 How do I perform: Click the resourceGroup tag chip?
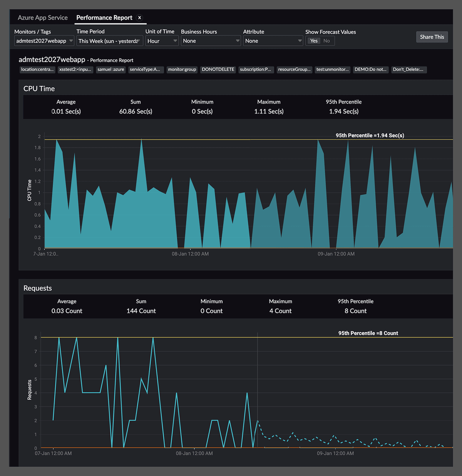tap(294, 70)
